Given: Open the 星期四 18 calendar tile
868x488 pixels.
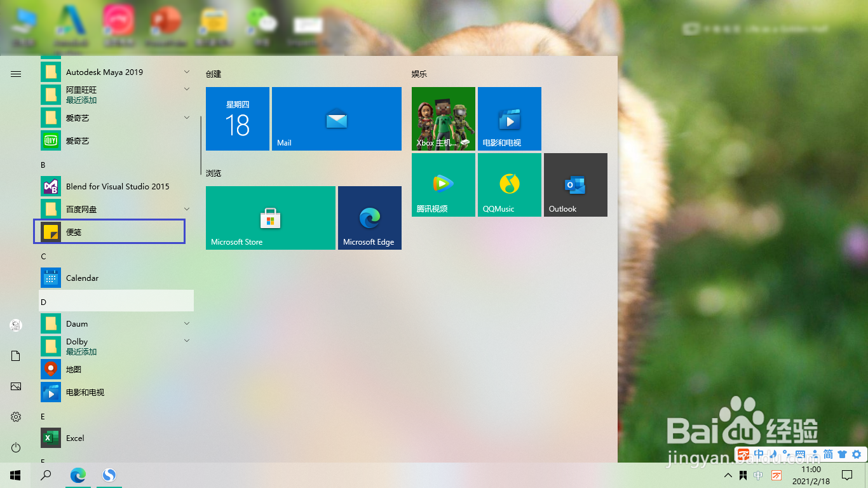Looking at the screenshot, I should tap(238, 119).
